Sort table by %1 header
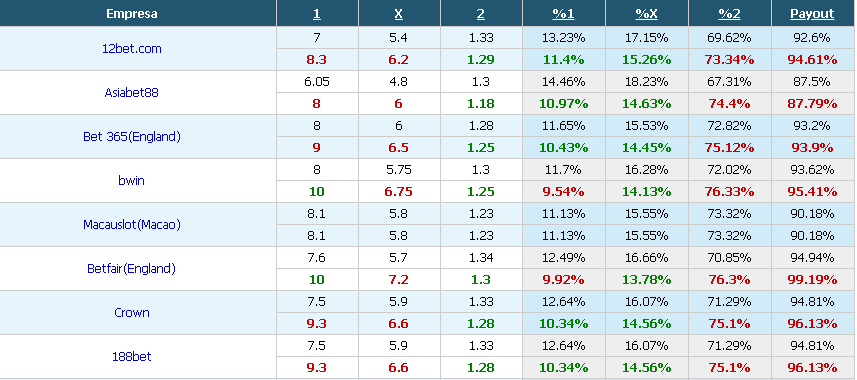This screenshot has width=857, height=380. (x=563, y=14)
